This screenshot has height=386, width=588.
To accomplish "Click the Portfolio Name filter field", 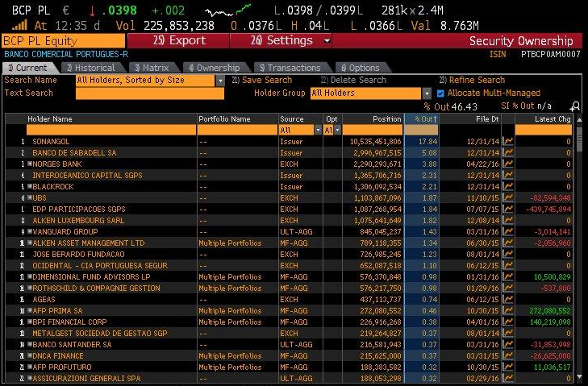I will tap(237, 130).
